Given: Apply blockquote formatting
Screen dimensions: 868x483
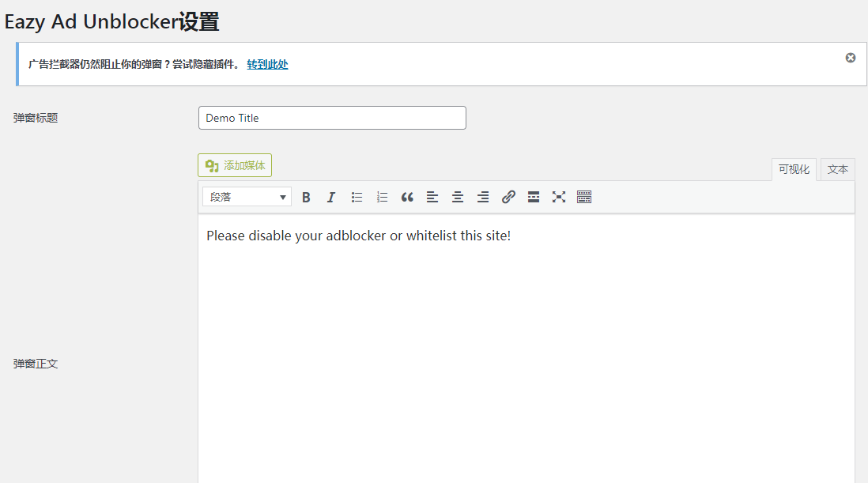Looking at the screenshot, I should pos(407,197).
